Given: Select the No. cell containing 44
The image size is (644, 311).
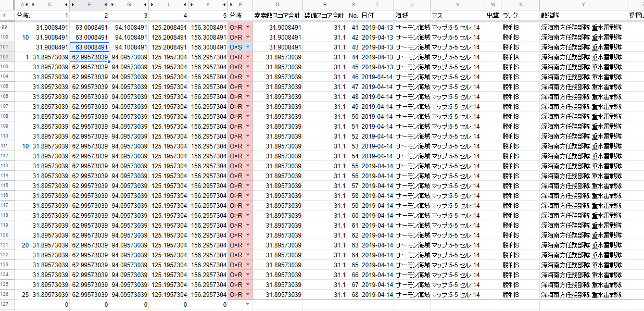Looking at the screenshot, I should pyautogui.click(x=353, y=57).
